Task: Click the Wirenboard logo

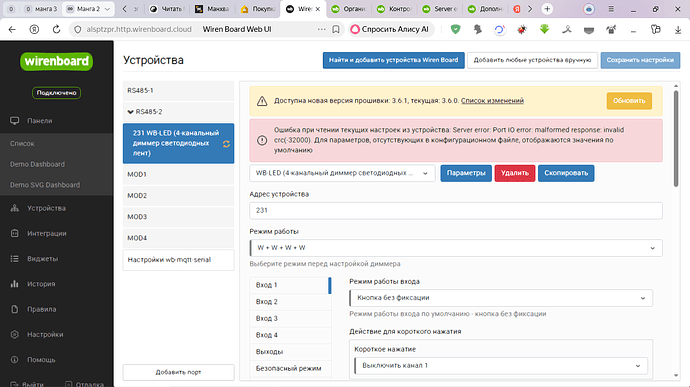Action: point(56,61)
